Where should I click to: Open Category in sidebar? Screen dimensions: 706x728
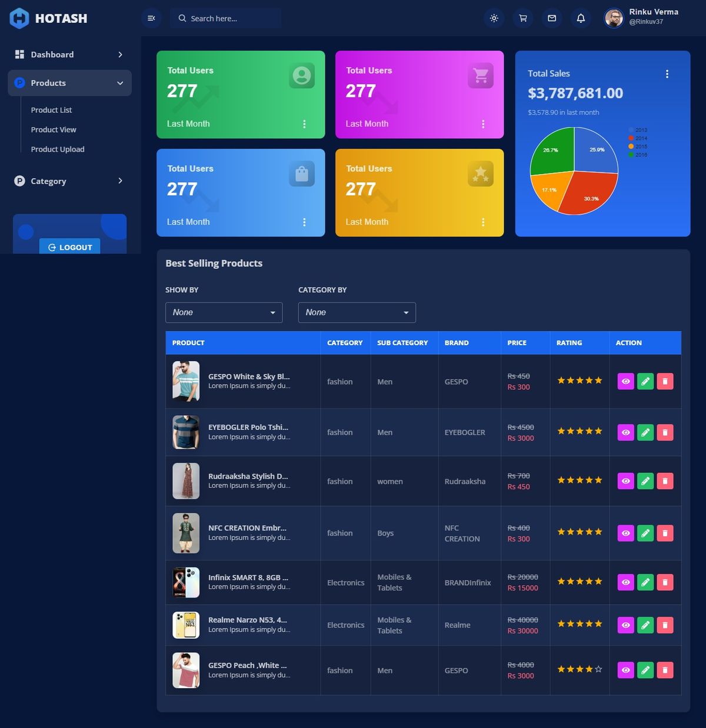(x=69, y=181)
